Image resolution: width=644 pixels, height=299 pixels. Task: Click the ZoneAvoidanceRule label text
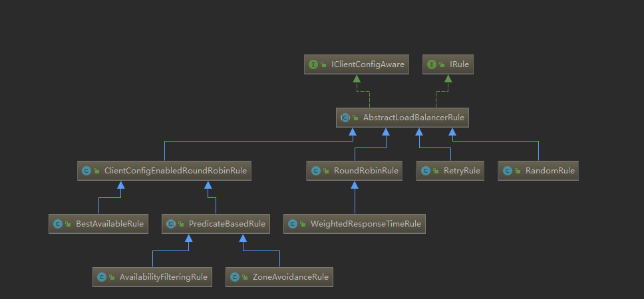click(290, 277)
